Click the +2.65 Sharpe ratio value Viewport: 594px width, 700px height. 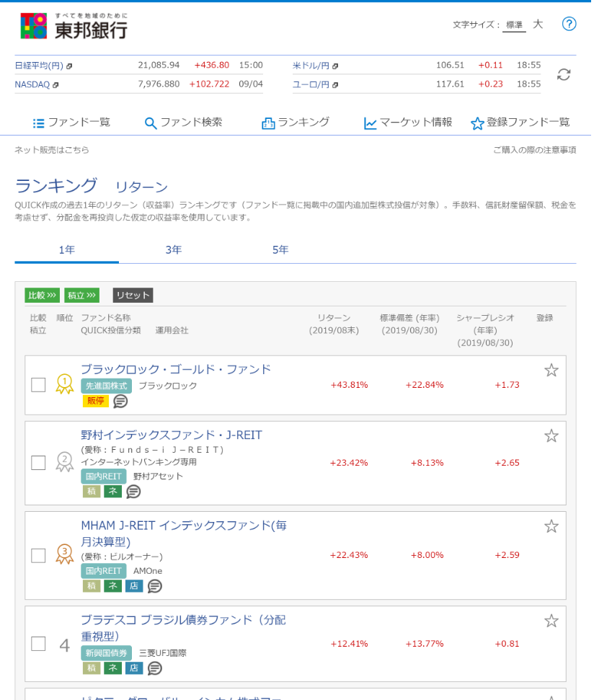[x=507, y=463]
